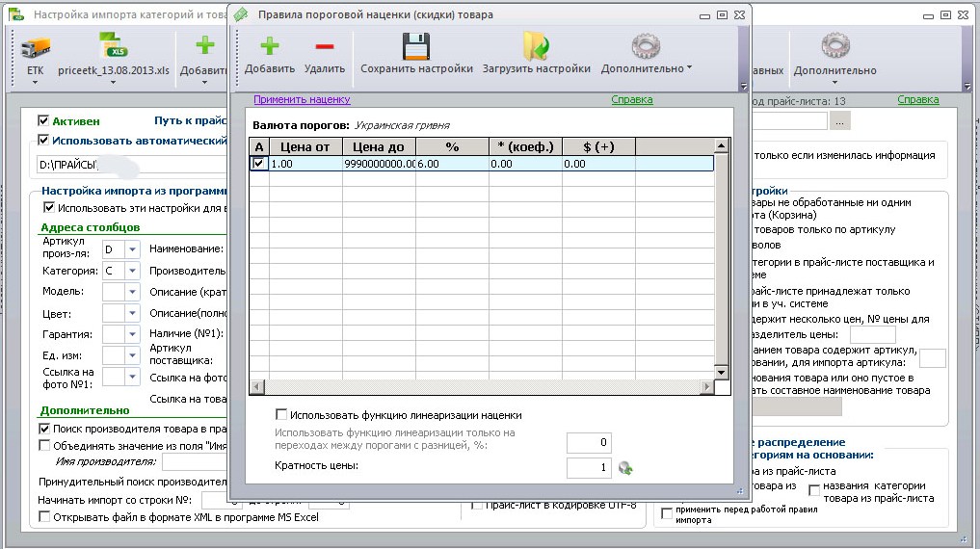Click the refresh icon beside Кратность цены
Screen dimensions: 980x549
625,468
